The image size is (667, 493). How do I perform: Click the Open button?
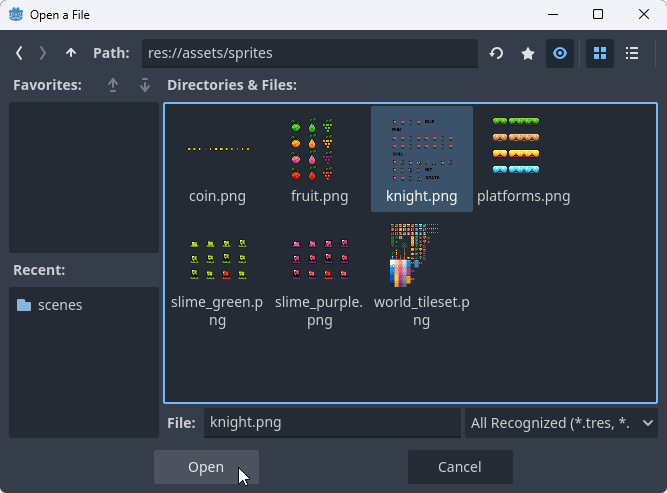(206, 467)
